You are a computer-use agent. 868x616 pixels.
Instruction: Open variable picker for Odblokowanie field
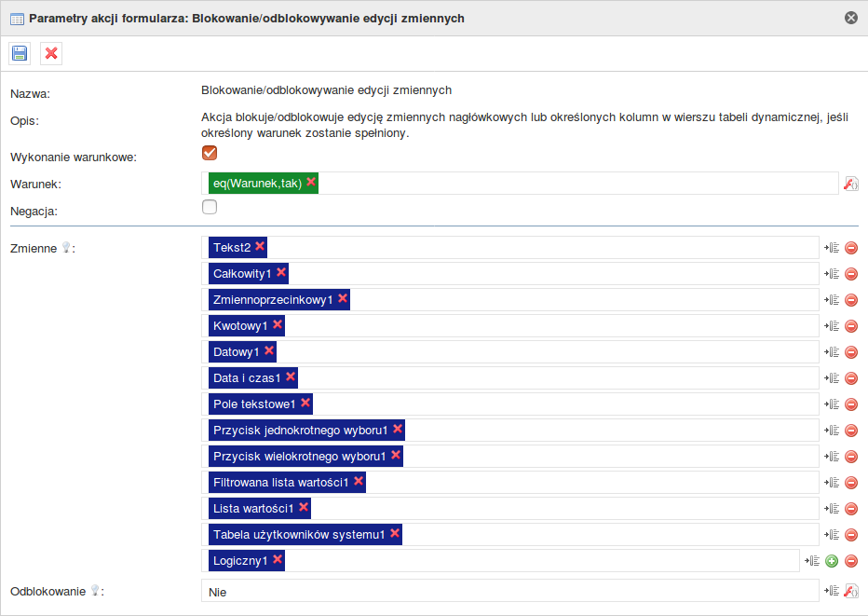point(832,591)
